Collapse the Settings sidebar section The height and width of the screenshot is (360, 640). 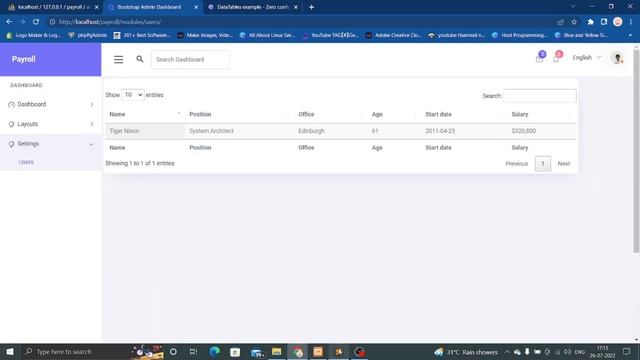(91, 144)
